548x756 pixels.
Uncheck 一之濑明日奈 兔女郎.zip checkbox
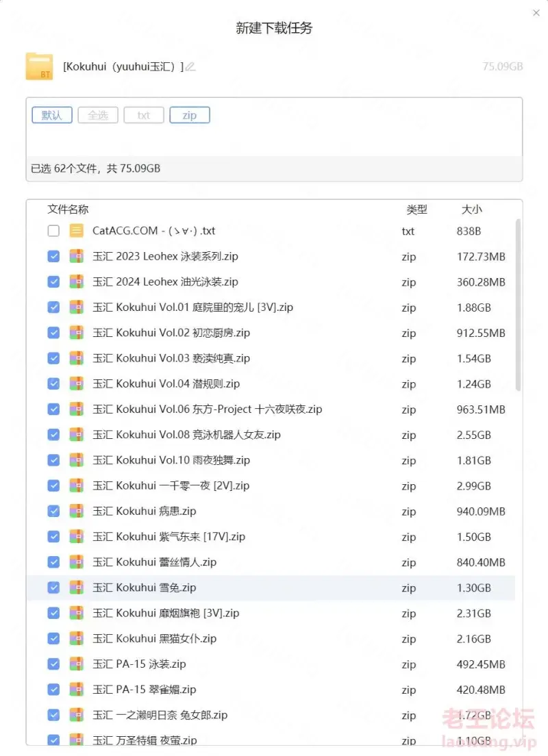point(53,715)
